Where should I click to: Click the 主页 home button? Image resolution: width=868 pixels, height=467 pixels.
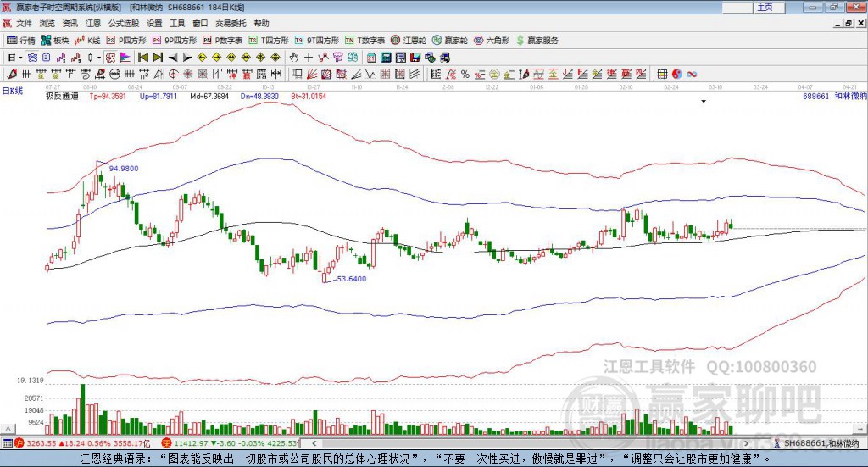pos(770,7)
